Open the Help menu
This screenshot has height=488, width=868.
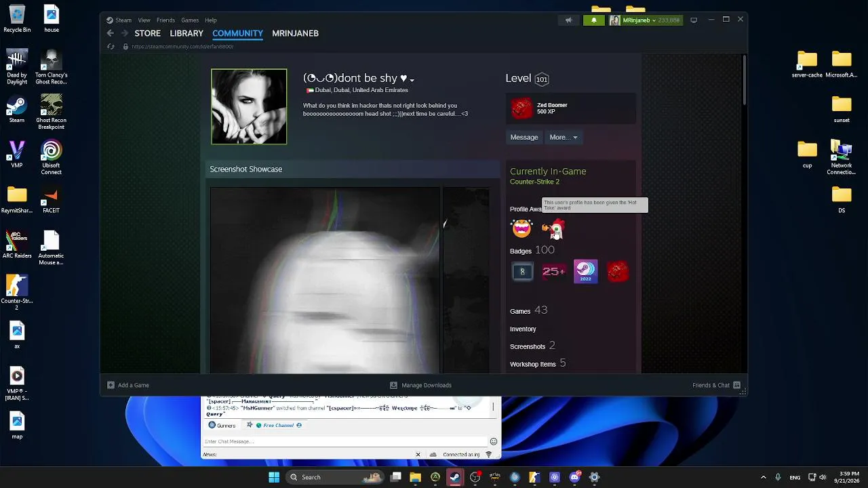tap(211, 20)
